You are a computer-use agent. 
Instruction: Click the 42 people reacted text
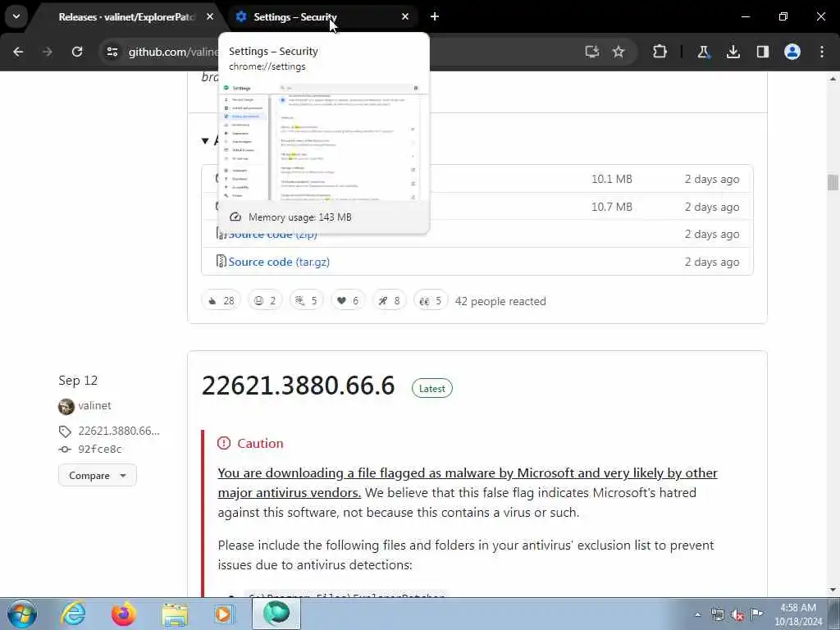pos(500,301)
